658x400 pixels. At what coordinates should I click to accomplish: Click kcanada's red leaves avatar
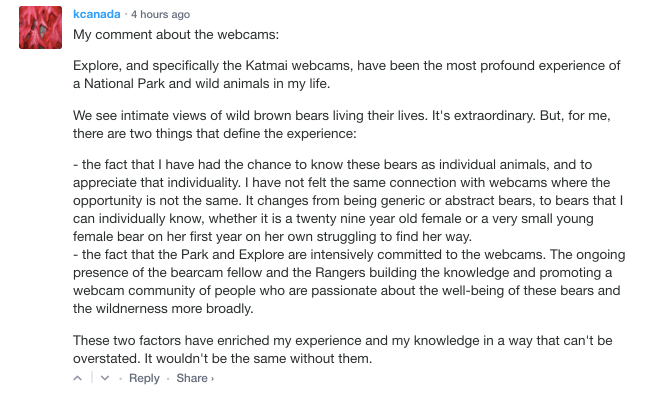point(42,27)
